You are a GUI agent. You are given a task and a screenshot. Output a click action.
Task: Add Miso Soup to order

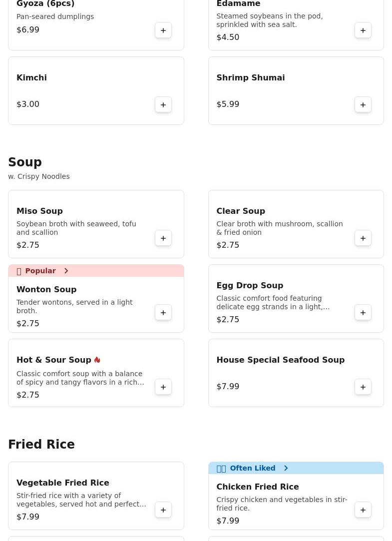pyautogui.click(x=163, y=238)
